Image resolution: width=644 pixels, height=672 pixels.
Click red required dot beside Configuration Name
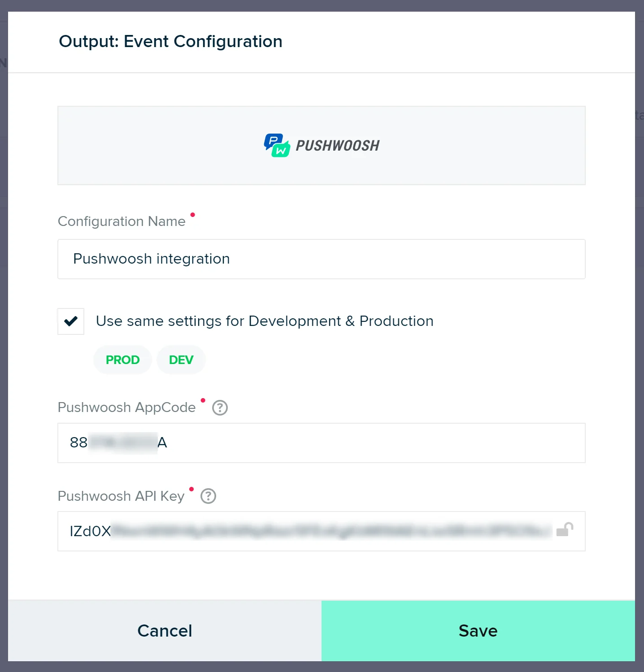coord(193,215)
